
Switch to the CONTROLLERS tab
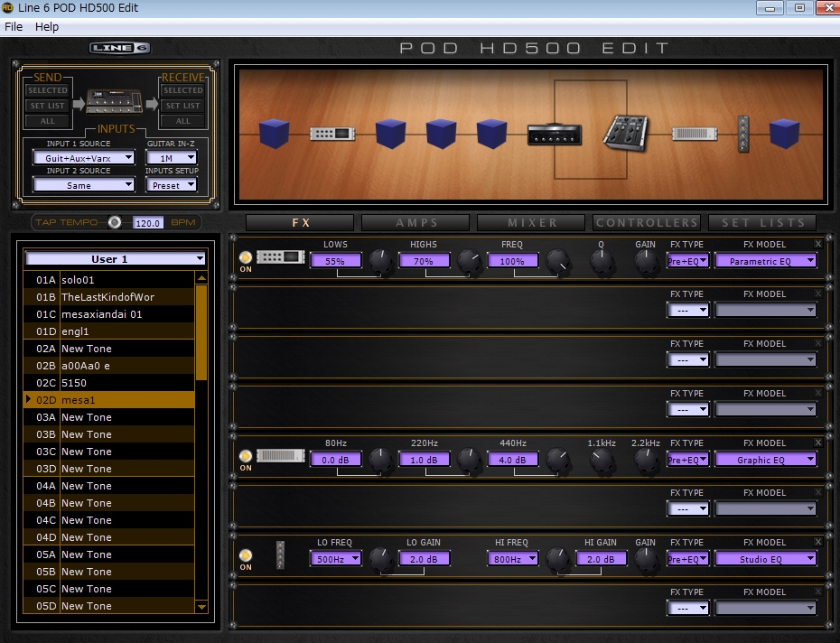(647, 222)
